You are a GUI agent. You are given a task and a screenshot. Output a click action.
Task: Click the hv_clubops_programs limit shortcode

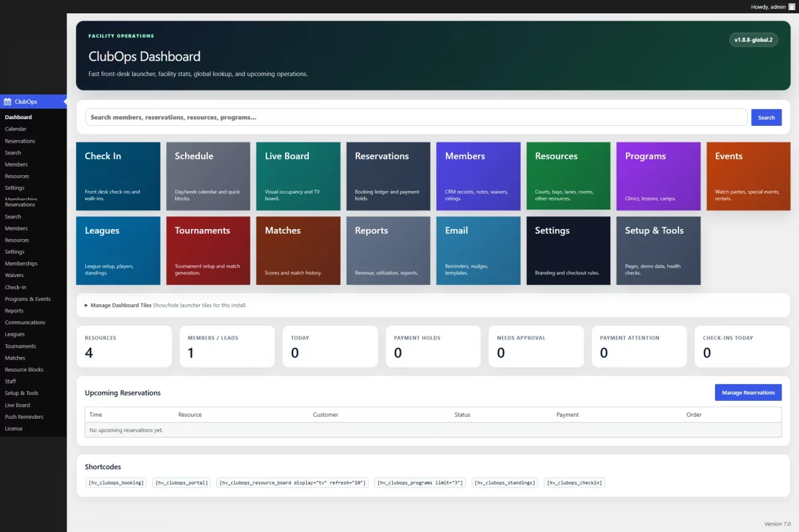click(419, 483)
